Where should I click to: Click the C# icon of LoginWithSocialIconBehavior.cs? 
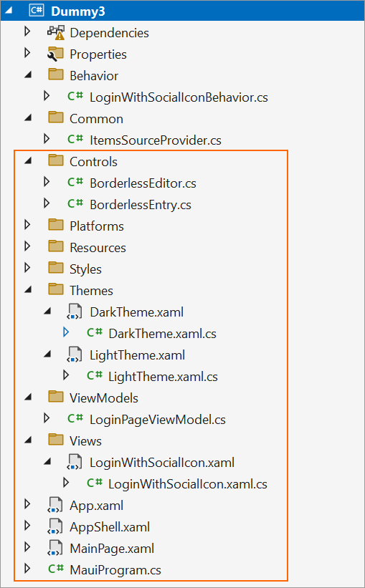pos(75,97)
